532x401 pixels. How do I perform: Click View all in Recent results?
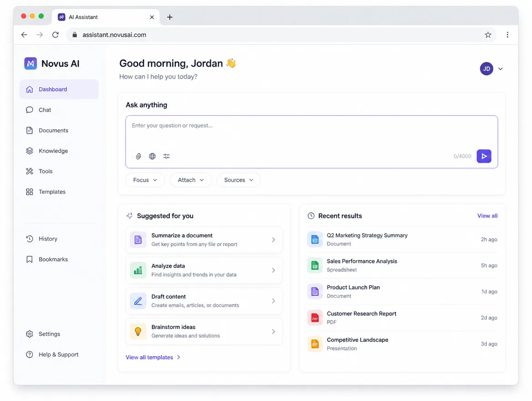[x=487, y=216]
